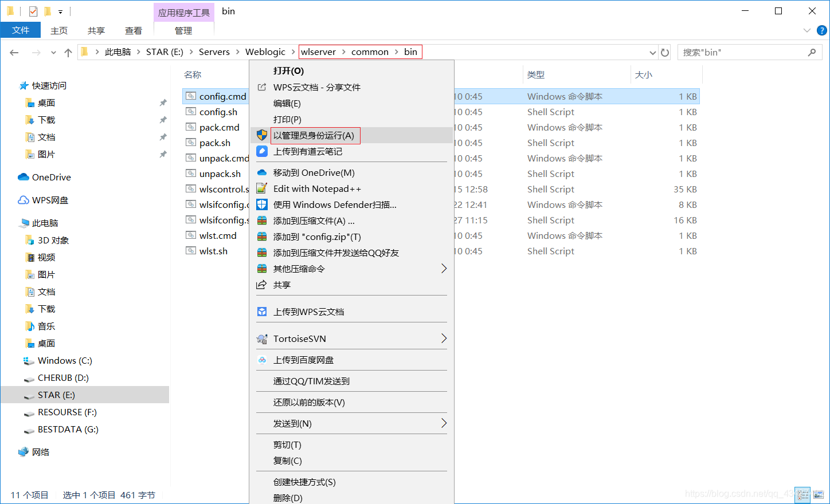
Task: Go up one folder level arrow
Action: [x=68, y=52]
